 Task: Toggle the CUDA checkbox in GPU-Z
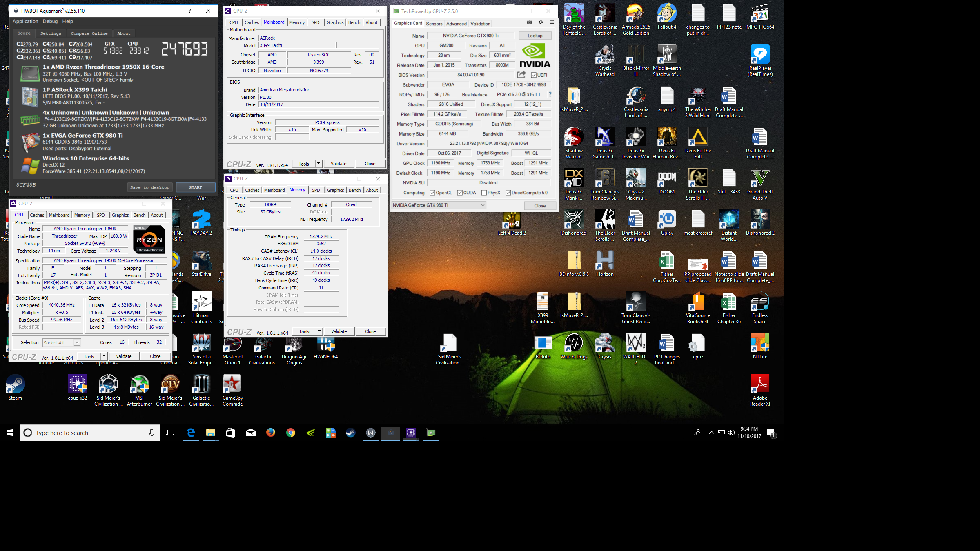tap(460, 193)
